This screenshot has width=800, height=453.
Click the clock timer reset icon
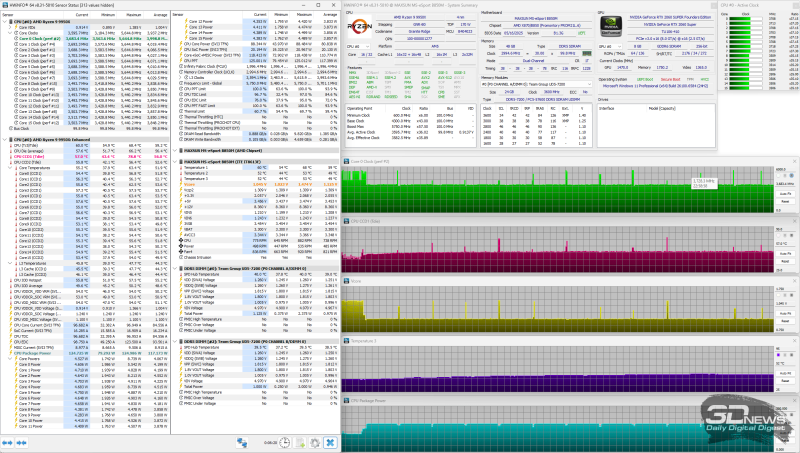tap(285, 442)
